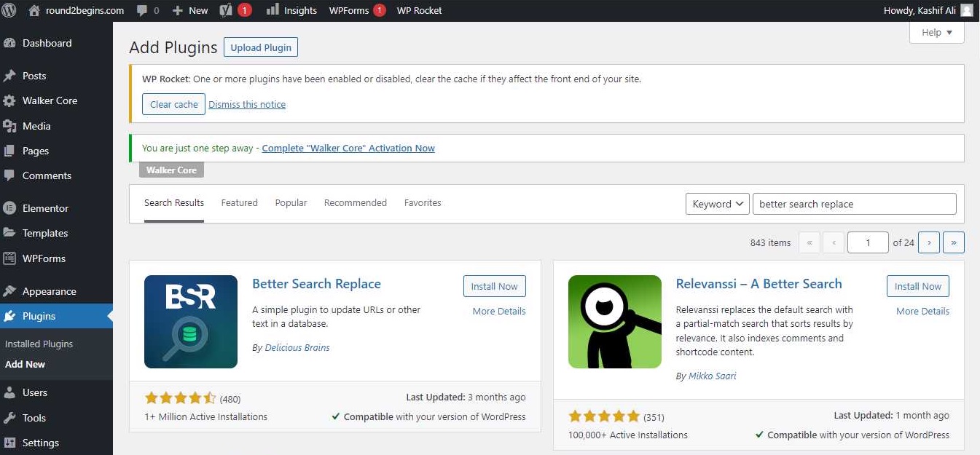Click the Users icon in sidebar
980x455 pixels.
[x=10, y=392]
